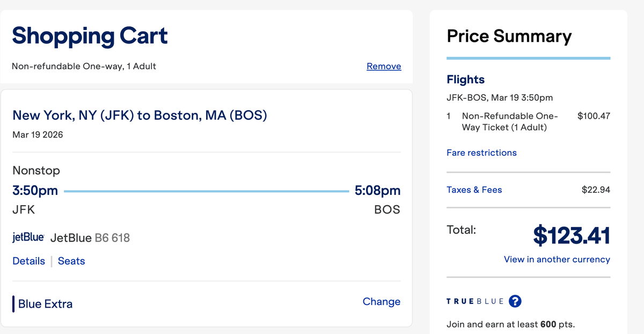Viewport: 644px width, 334px height.
Task: Open View in another currency options
Action: pos(557,259)
